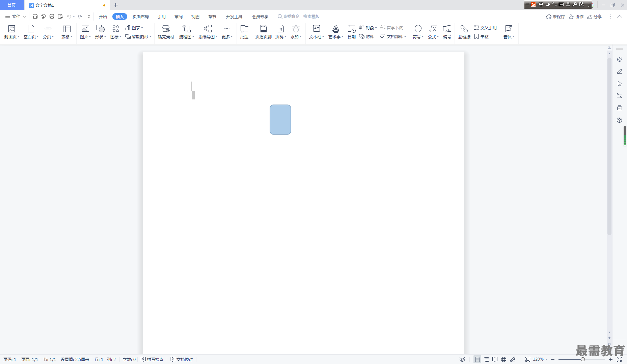Viewport: 627px width, 364px height.
Task: Insert a blank page (空白页)
Action: [31, 32]
